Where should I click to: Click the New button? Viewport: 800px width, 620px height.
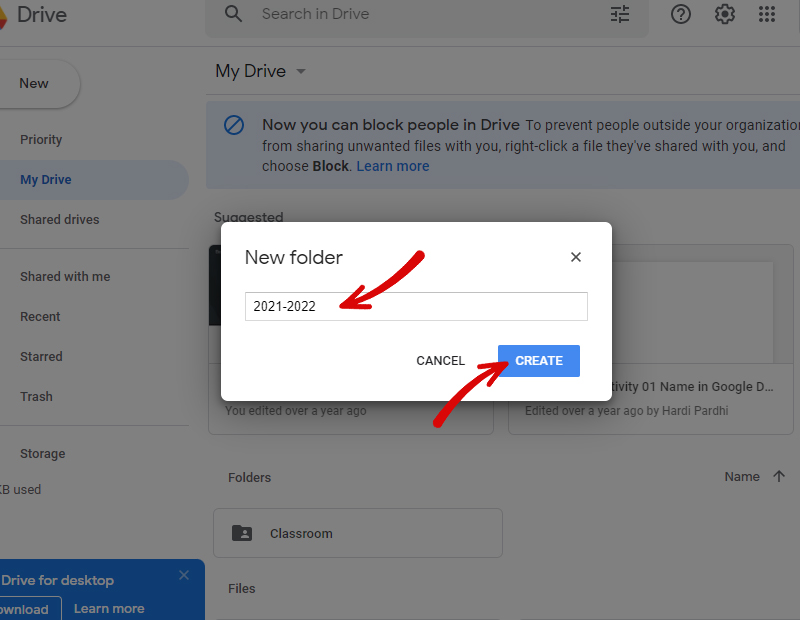click(39, 84)
